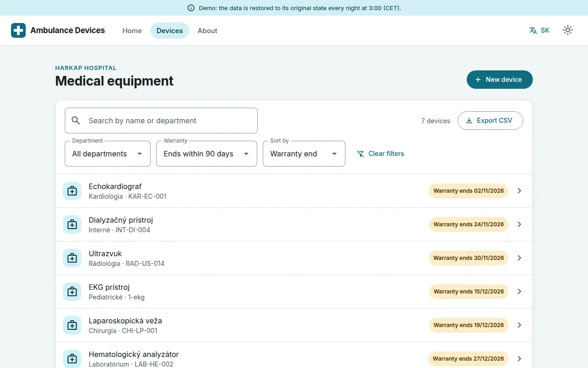Click the Pediatrické · 1-ekg subtitle
This screenshot has height=368, width=588.
(117, 297)
